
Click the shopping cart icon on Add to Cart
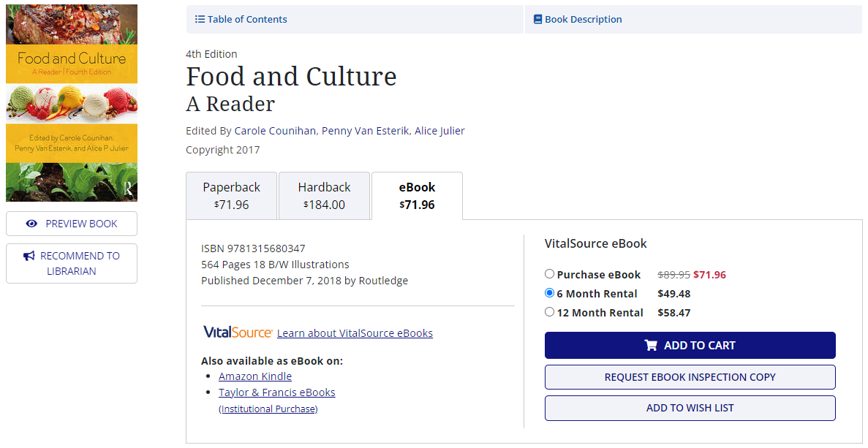652,345
